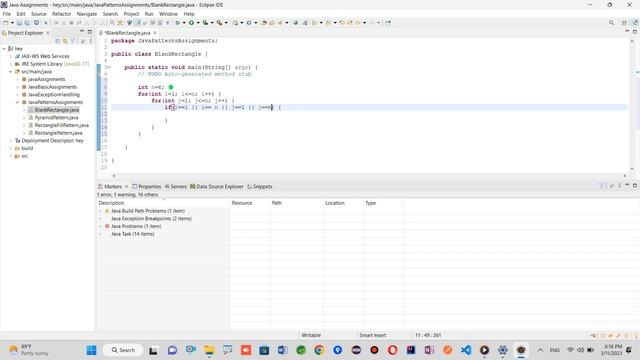This screenshot has width=640, height=360.
Task: Open the Run button dropdown arrow
Action: (x=198, y=23)
